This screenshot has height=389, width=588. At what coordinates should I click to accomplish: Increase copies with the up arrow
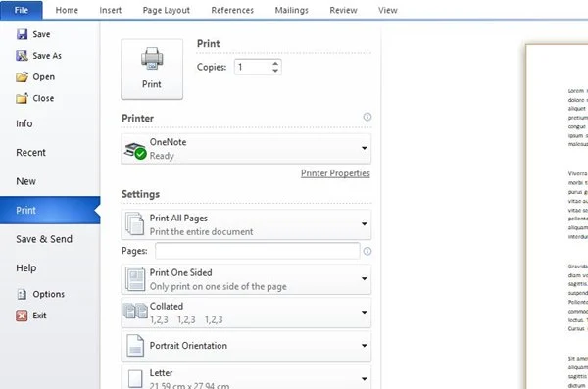pos(275,64)
